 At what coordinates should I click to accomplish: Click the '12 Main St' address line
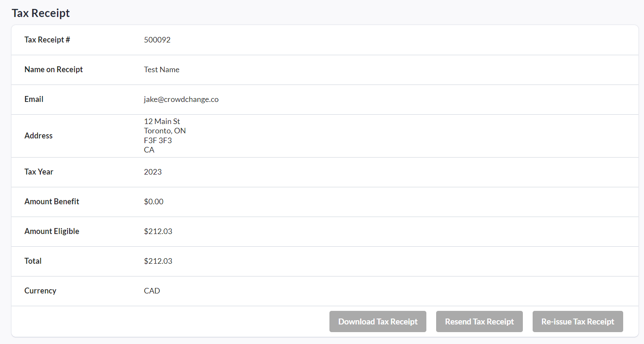point(162,121)
